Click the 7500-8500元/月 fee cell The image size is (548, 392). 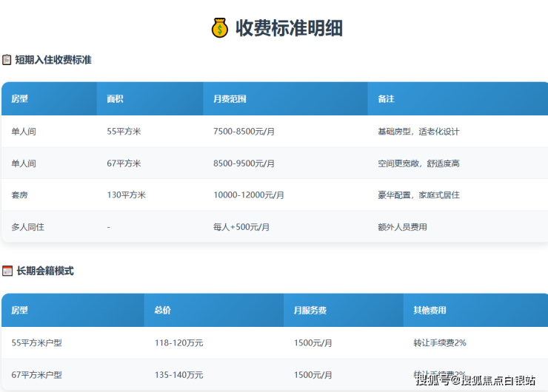[244, 132]
